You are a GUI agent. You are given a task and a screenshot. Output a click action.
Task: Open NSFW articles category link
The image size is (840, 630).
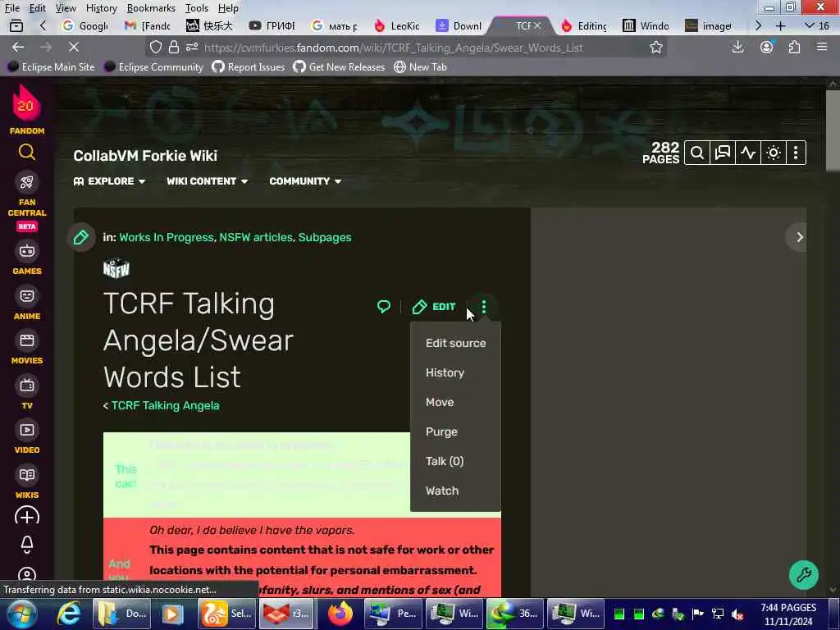pos(256,237)
